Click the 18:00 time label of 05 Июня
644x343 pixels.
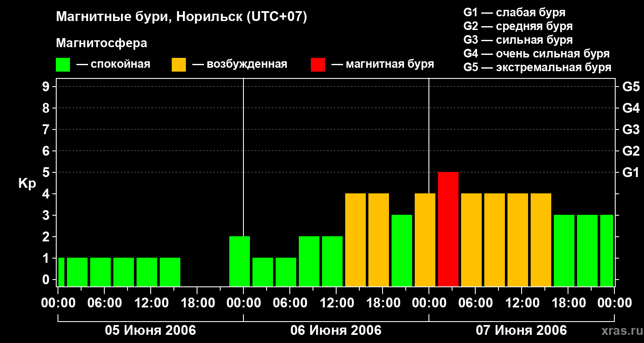(197, 303)
